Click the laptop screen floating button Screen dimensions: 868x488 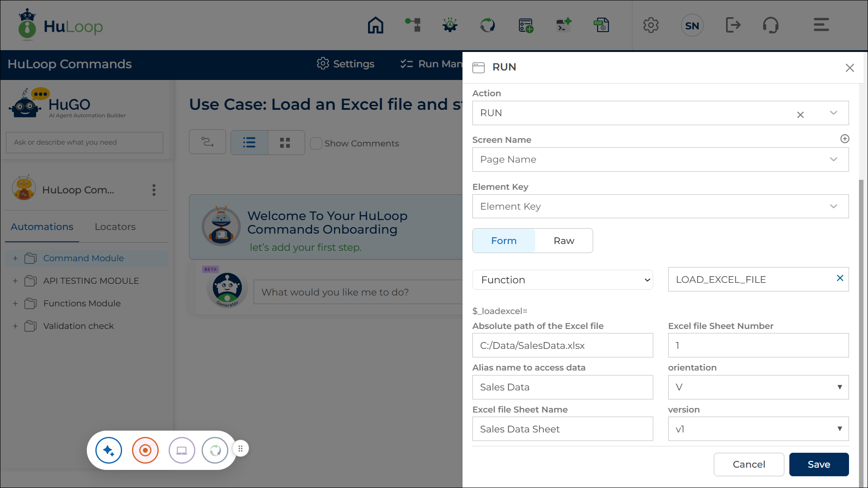pos(182,450)
